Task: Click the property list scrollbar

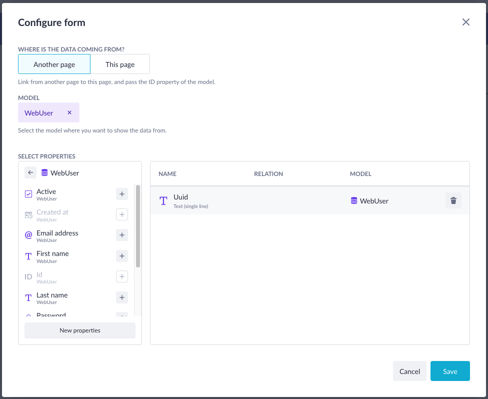Action: (x=138, y=226)
